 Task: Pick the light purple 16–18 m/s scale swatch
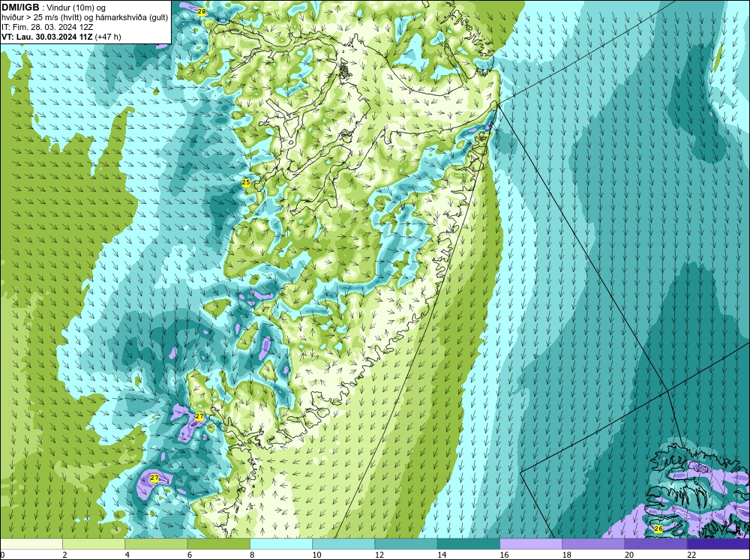[x=531, y=544]
